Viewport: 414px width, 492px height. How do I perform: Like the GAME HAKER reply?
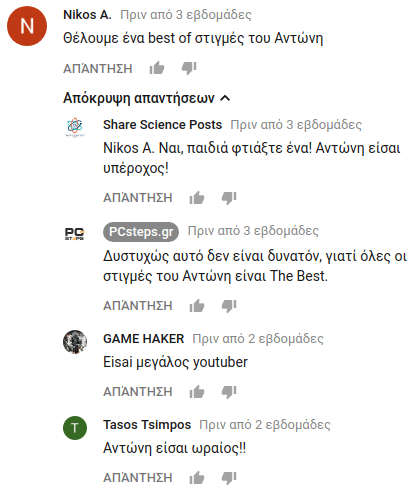(197, 392)
